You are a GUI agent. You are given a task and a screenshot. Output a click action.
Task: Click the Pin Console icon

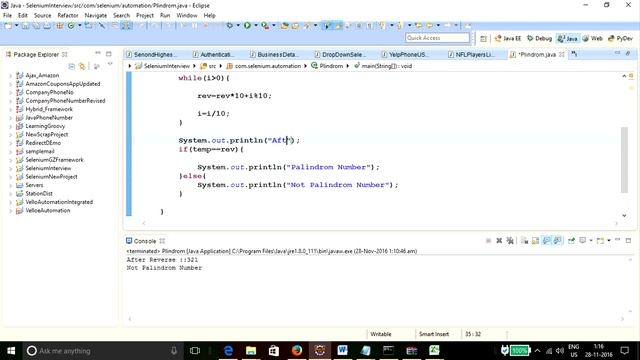[571, 241]
